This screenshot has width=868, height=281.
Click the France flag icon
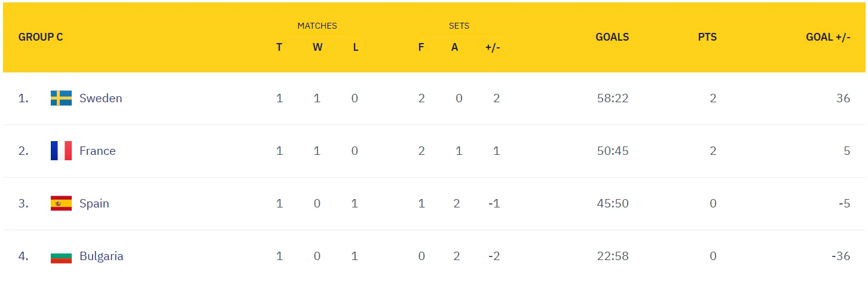coord(61,151)
